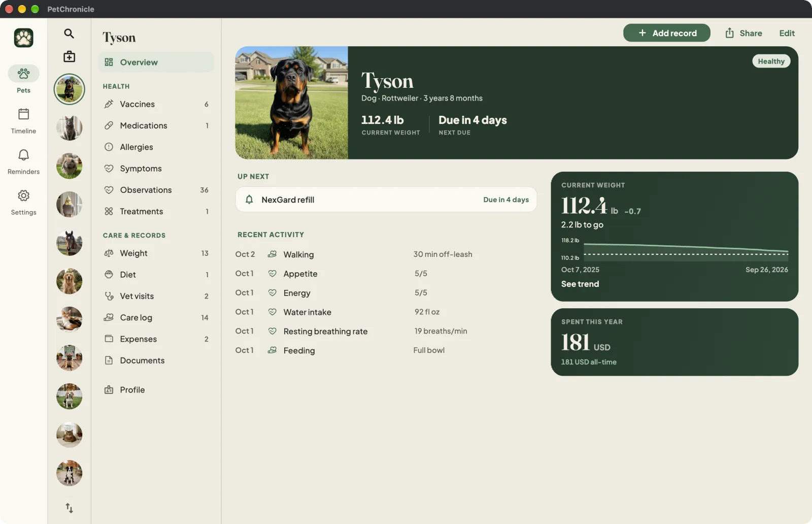Select the golden retriever pet avatar
The height and width of the screenshot is (524, 812).
tap(69, 281)
